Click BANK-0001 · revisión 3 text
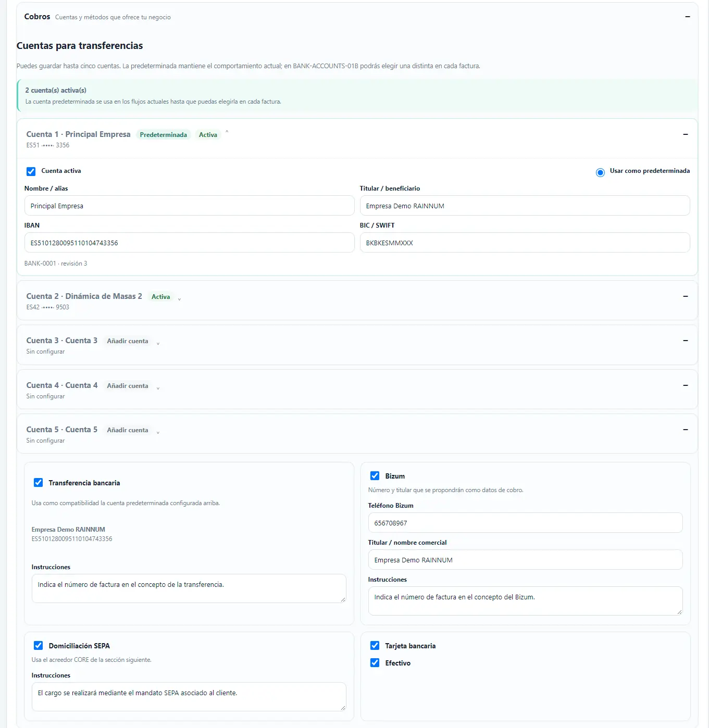 (56, 263)
